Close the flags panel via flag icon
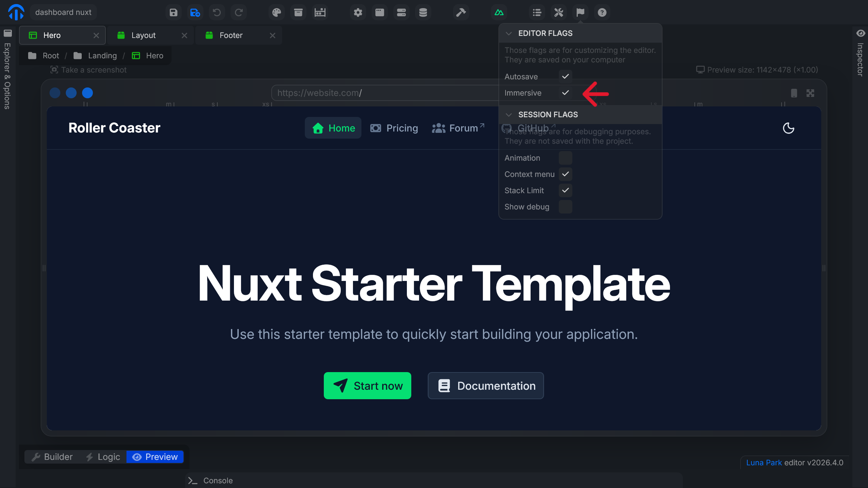The width and height of the screenshot is (868, 488). coord(580,13)
